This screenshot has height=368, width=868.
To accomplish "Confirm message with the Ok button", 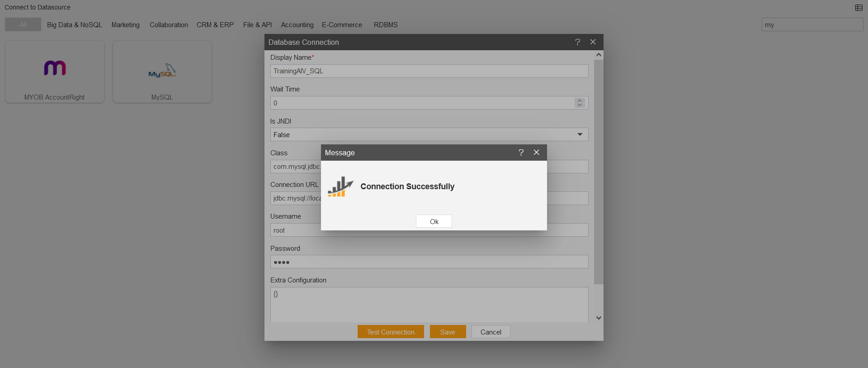I will (434, 221).
